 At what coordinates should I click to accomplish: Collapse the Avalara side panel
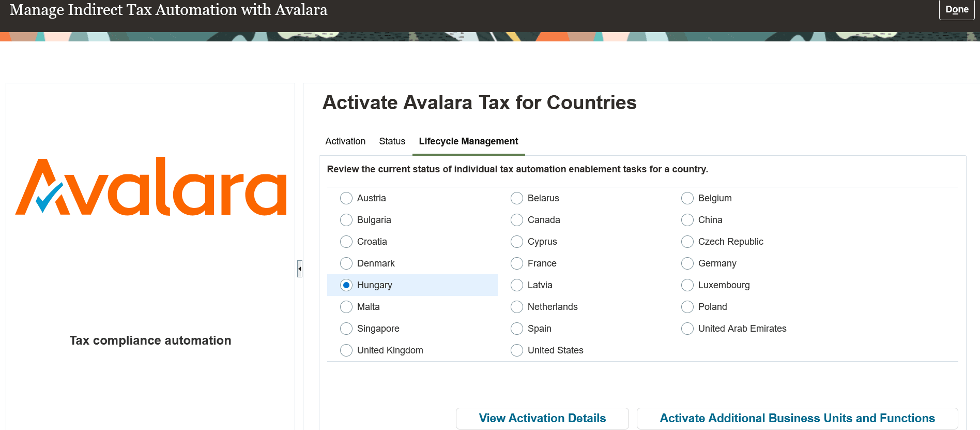click(300, 269)
